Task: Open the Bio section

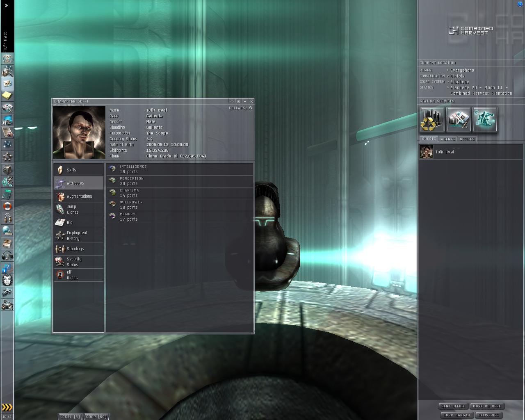Action: [78, 222]
